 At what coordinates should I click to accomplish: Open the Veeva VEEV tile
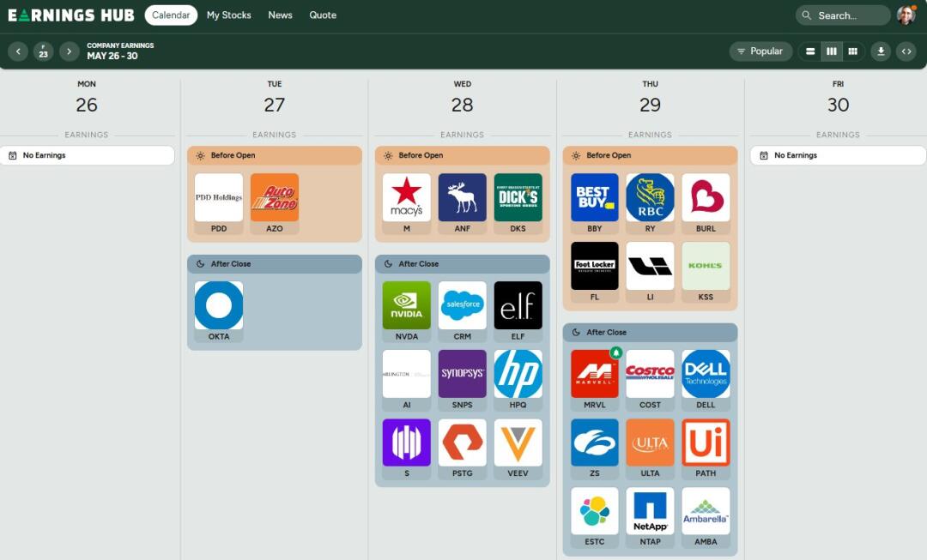(x=518, y=449)
